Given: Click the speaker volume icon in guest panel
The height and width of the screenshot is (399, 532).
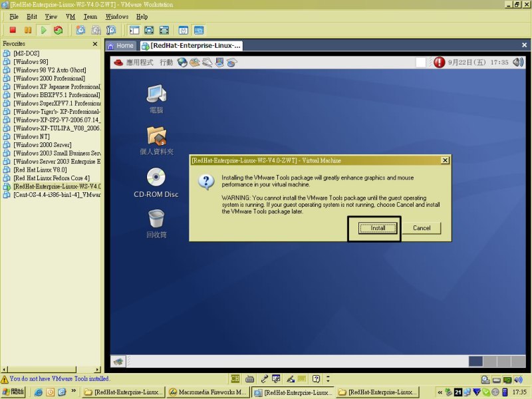Looking at the screenshot, I should pos(518,63).
